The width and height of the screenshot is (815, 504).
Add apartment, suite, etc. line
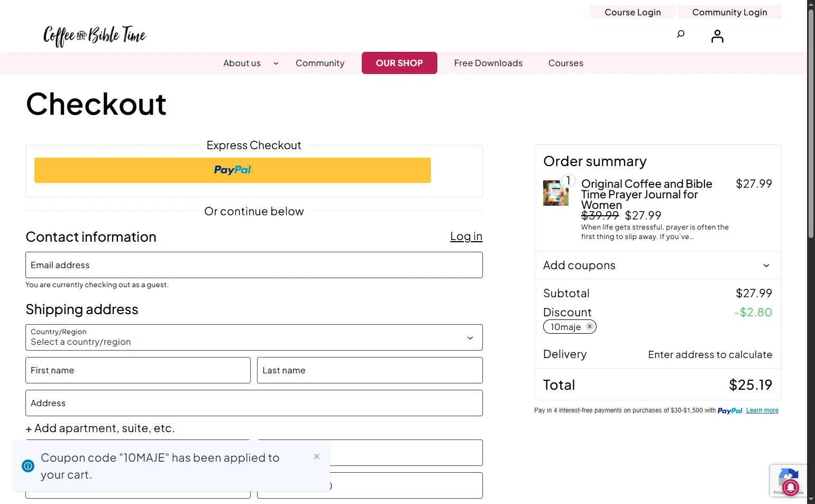[x=100, y=428]
